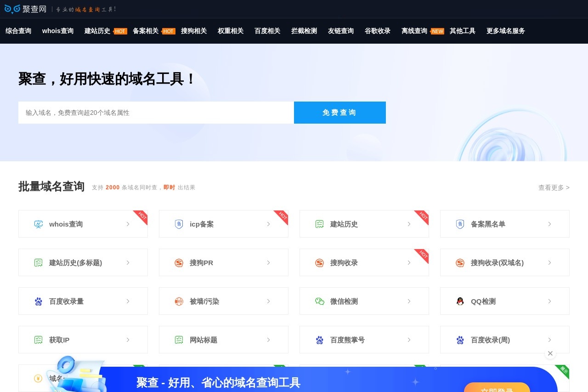
Task: Open 搜狗PR card chevron arrow
Action: (269, 263)
